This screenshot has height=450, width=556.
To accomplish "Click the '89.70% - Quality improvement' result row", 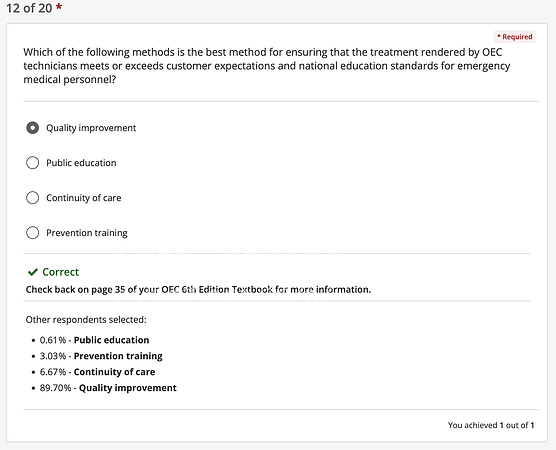I will click(108, 388).
